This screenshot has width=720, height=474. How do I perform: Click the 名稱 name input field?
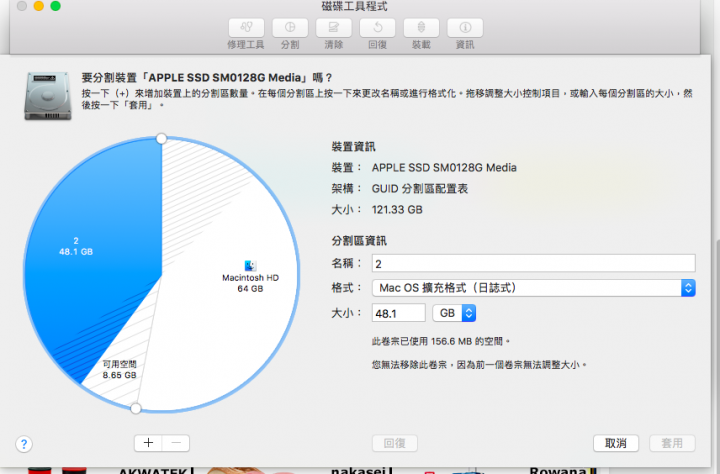click(x=534, y=264)
